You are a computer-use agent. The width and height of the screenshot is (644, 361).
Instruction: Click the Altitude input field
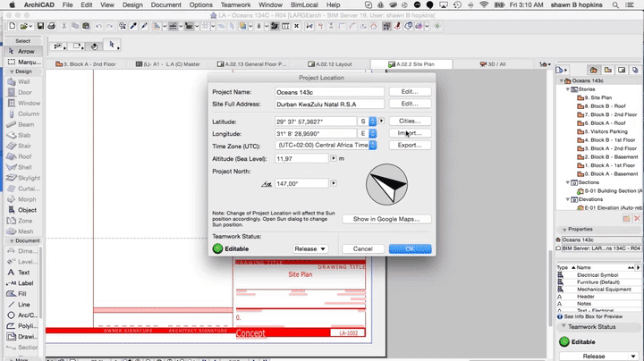pyautogui.click(x=301, y=158)
